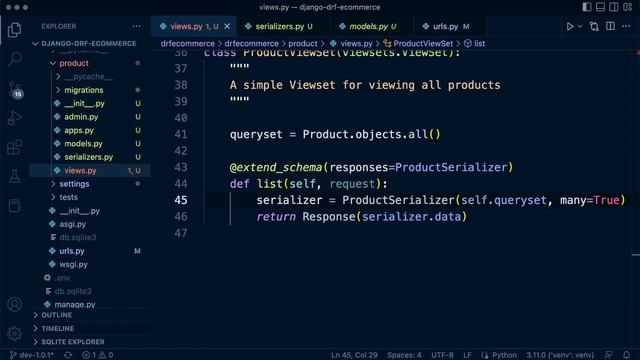640x360 pixels.
Task: Open the Extensions view
Action: point(15,147)
